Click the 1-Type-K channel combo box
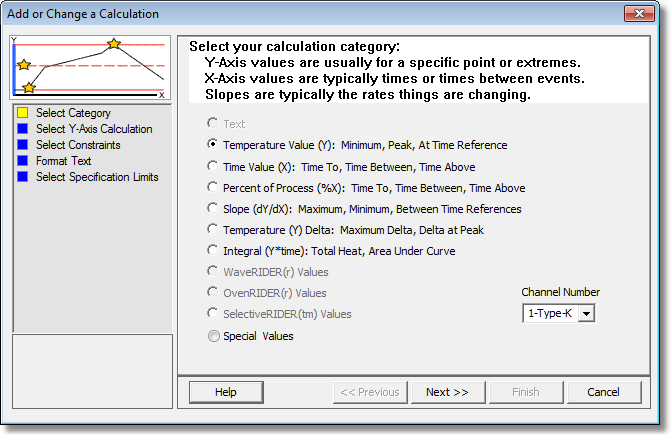The height and width of the screenshot is (437, 672). [x=558, y=314]
